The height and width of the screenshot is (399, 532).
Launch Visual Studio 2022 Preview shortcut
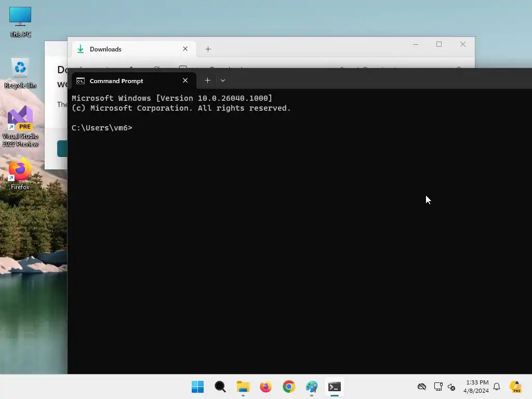pos(20,127)
